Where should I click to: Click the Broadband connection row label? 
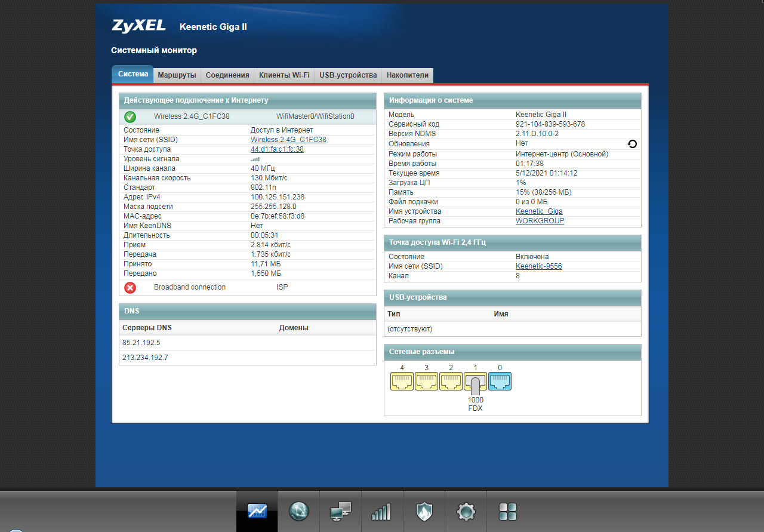190,287
